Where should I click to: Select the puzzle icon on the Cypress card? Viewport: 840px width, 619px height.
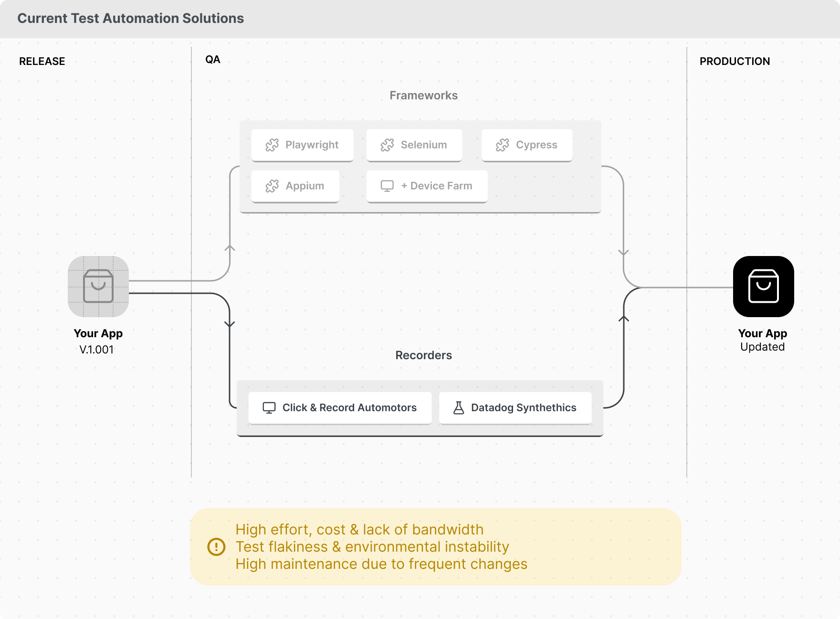[x=503, y=145]
